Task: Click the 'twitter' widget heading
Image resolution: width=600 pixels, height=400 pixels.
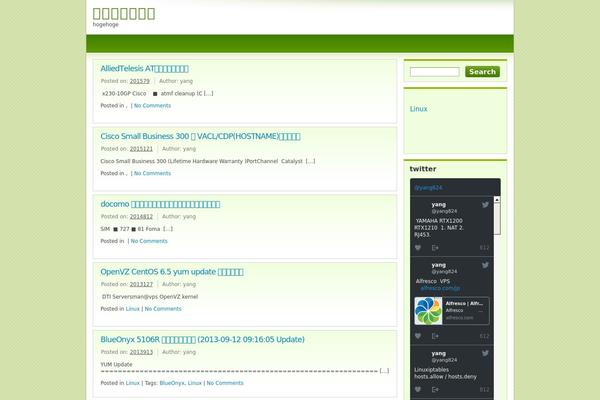Action: click(x=423, y=169)
